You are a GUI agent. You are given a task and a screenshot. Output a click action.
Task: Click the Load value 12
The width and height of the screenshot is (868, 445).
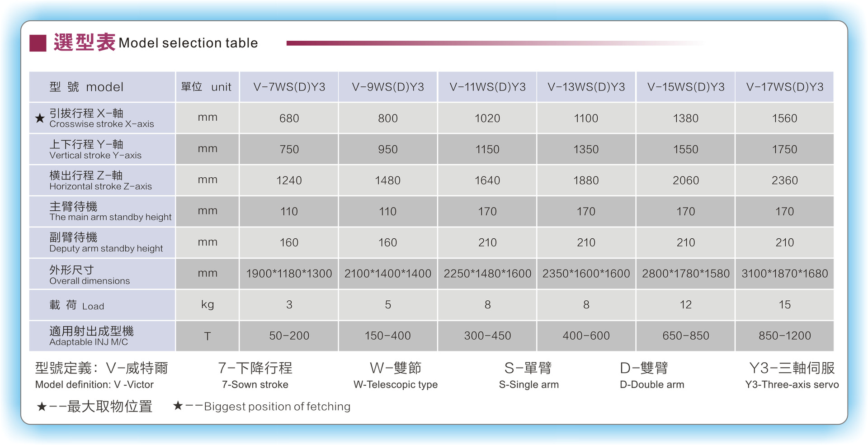click(x=686, y=305)
